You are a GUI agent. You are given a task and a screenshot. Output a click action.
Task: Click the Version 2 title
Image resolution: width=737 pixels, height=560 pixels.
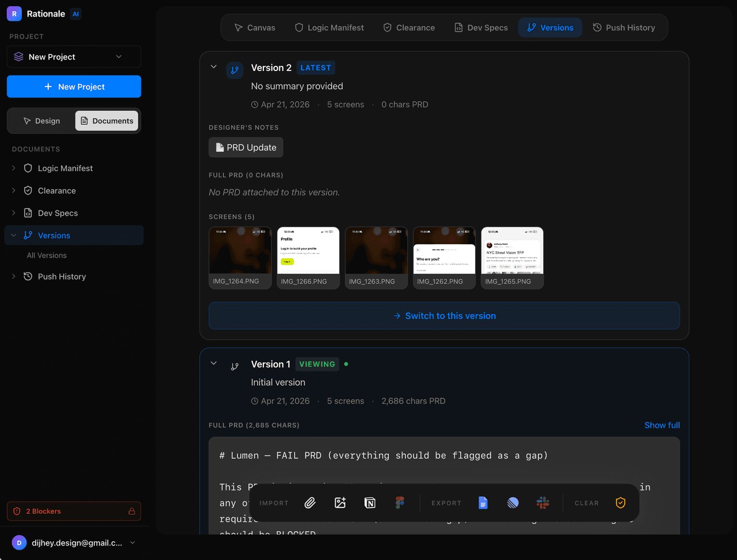click(x=271, y=68)
